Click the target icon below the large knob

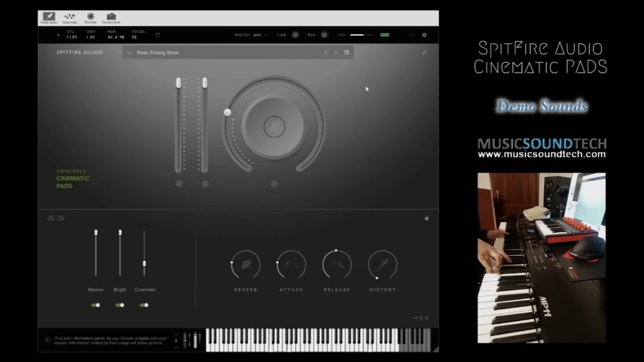(274, 184)
